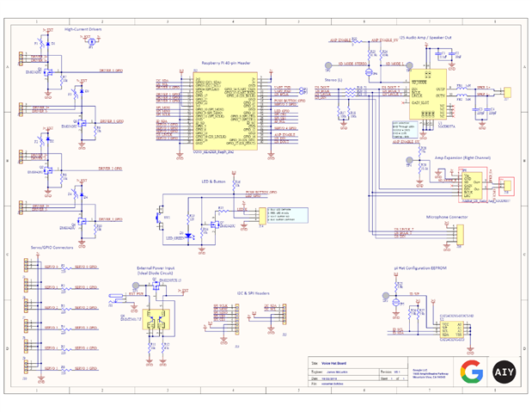This screenshot has width=532, height=412.
Task: Select the Adafruit I2S amp block outlined in red
Action: (473, 185)
